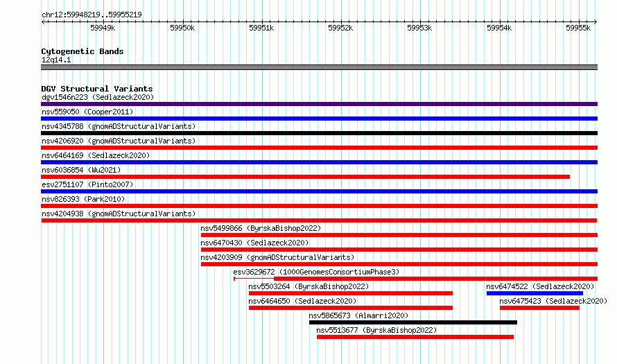The width and height of the screenshot is (617, 364).
Task: Select the blue nsv6464169 variant bar
Action: pyautogui.click(x=319, y=162)
